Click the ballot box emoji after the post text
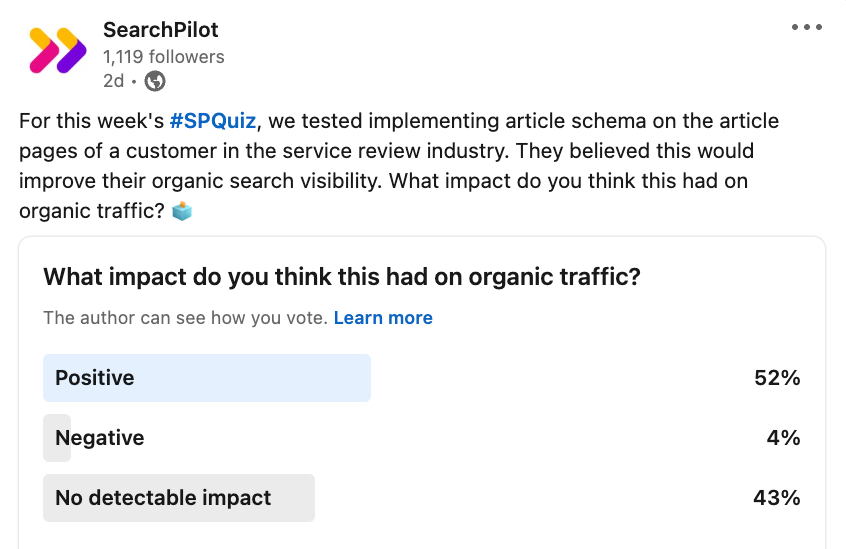The width and height of the screenshot is (846, 549). pyautogui.click(x=182, y=211)
